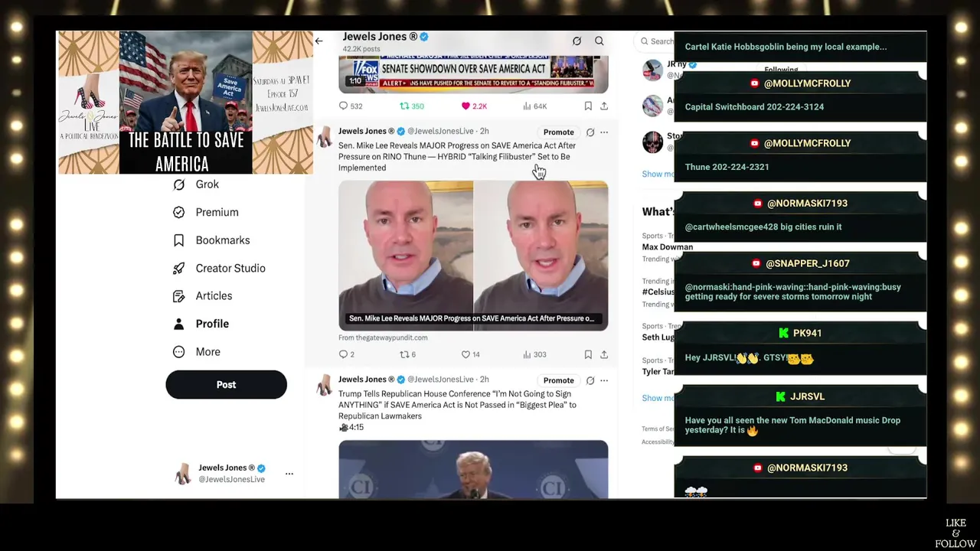The width and height of the screenshot is (980, 551).
Task: Repost the Mike Lee post with 6 reposts
Action: pos(408,354)
